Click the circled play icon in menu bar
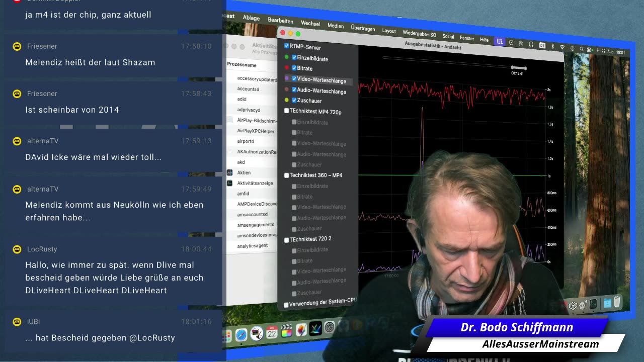This screenshot has width=644, height=362. click(511, 43)
